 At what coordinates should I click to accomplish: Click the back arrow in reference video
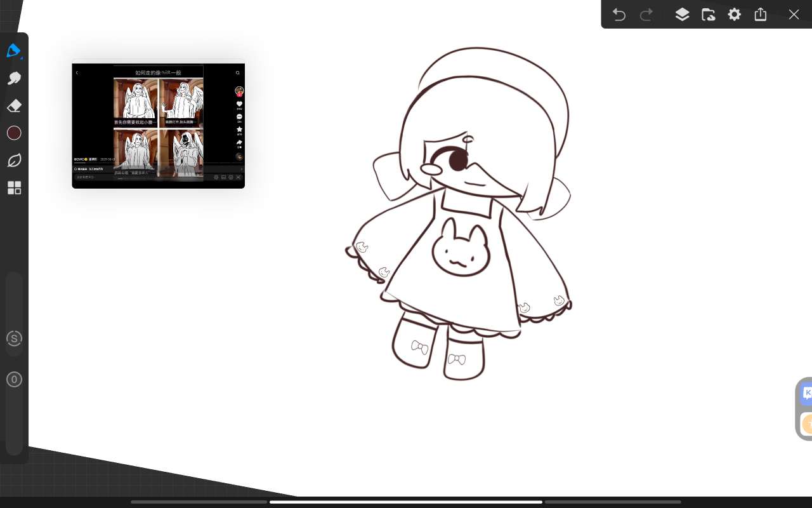[77, 73]
